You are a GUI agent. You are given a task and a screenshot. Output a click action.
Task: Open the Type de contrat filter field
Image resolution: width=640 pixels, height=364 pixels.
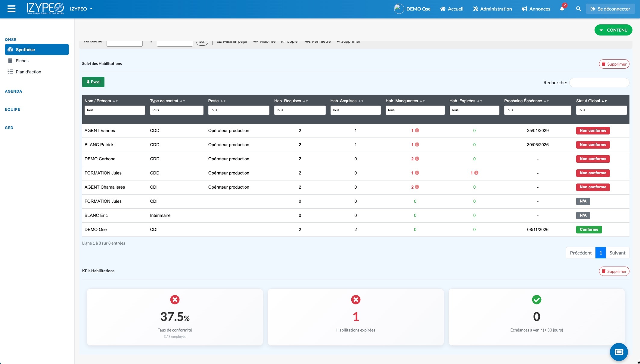pyautogui.click(x=176, y=110)
